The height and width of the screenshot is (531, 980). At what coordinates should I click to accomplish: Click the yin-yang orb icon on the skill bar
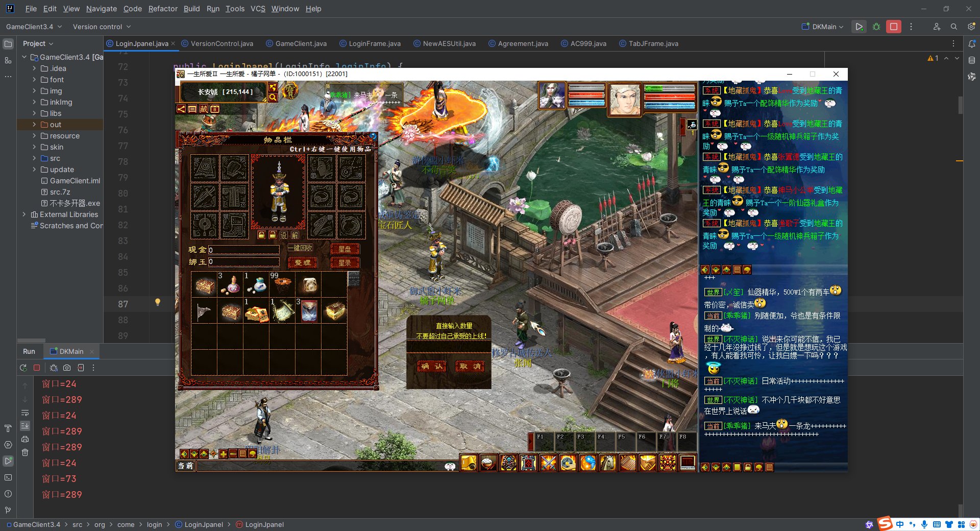tap(588, 463)
